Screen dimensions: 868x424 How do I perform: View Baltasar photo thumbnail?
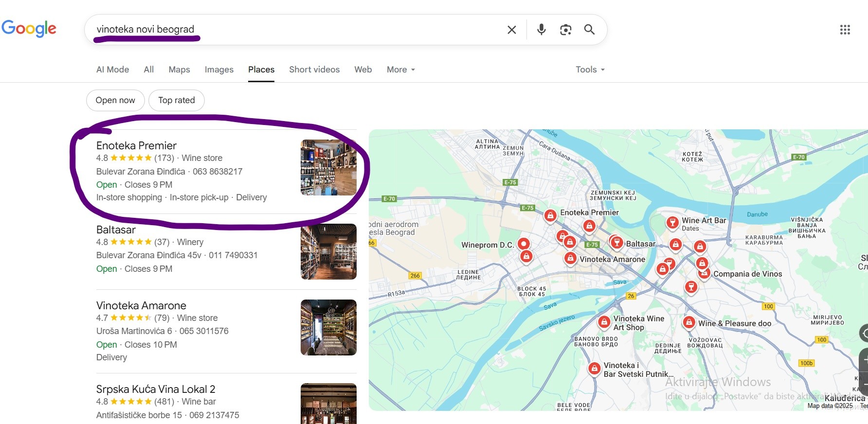(x=328, y=251)
